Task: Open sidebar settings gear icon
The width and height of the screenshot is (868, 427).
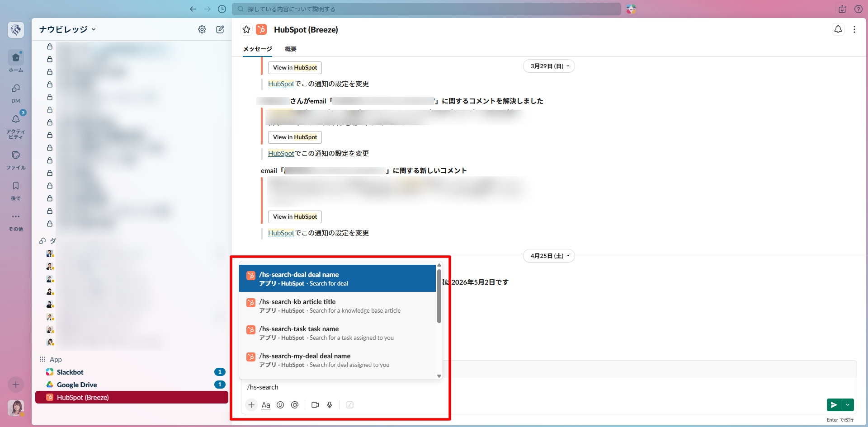Action: coord(202,29)
